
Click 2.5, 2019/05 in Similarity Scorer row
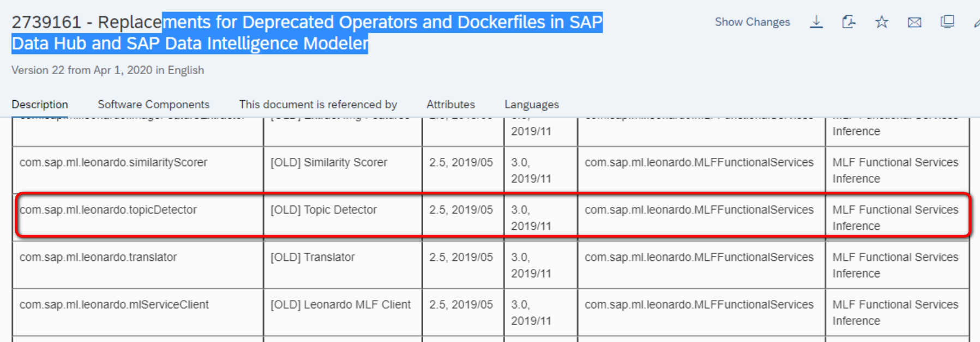coord(463,170)
